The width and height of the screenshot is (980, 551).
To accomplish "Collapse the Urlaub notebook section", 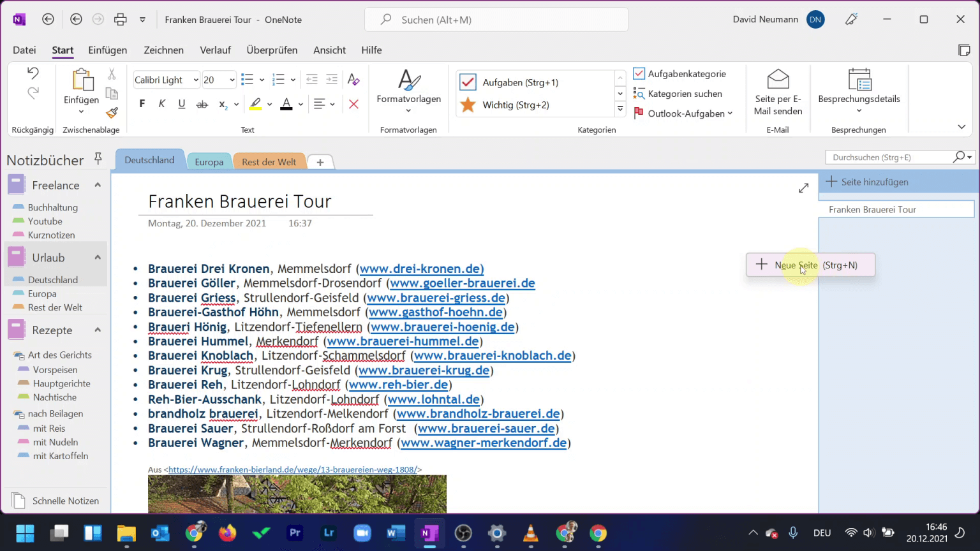I will [x=98, y=257].
